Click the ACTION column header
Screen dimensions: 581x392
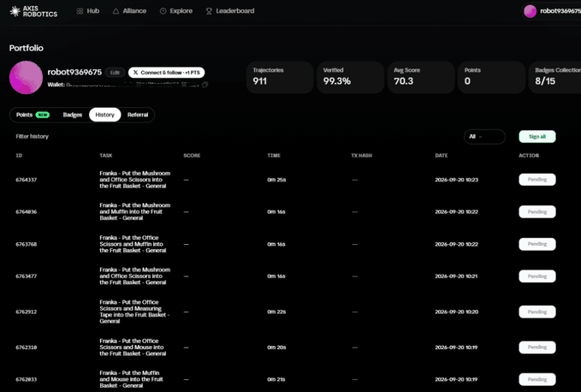click(529, 156)
